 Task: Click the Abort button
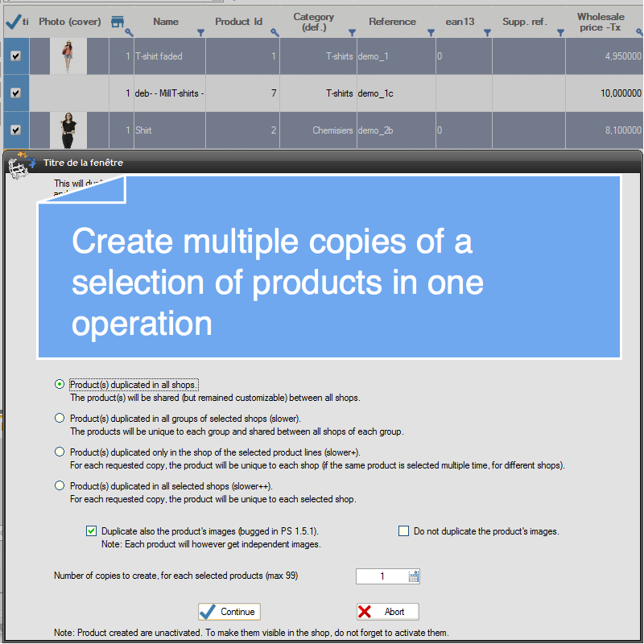387,612
